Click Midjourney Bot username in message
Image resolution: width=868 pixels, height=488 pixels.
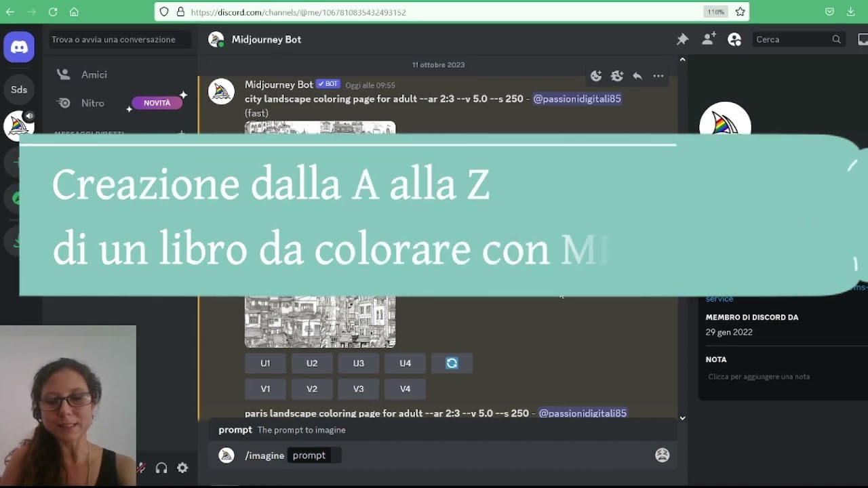click(x=279, y=85)
